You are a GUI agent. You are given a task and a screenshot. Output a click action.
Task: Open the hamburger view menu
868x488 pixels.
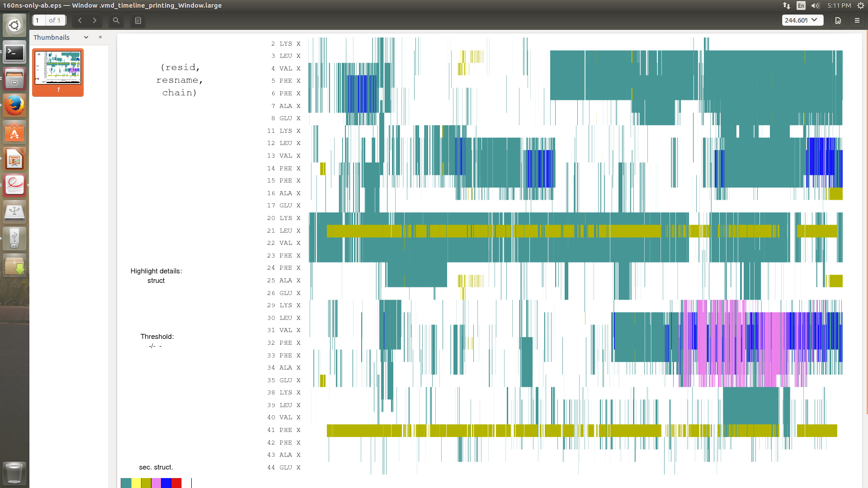coord(857,20)
